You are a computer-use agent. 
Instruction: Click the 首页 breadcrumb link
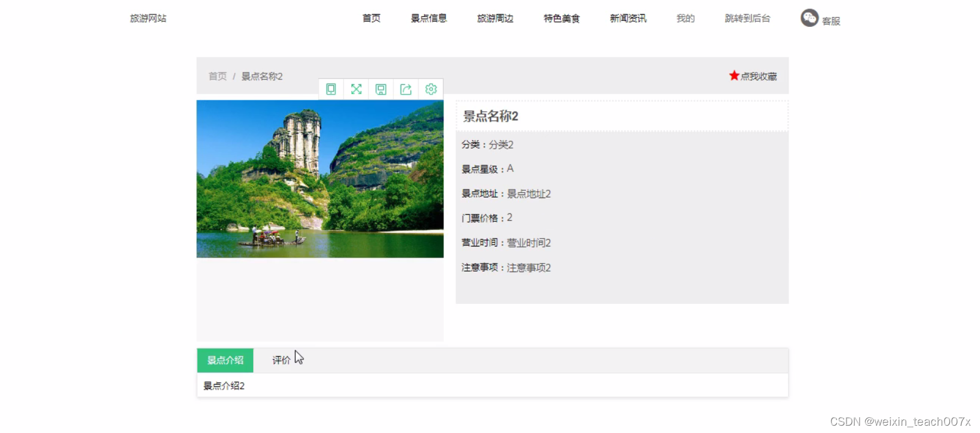coord(218,76)
